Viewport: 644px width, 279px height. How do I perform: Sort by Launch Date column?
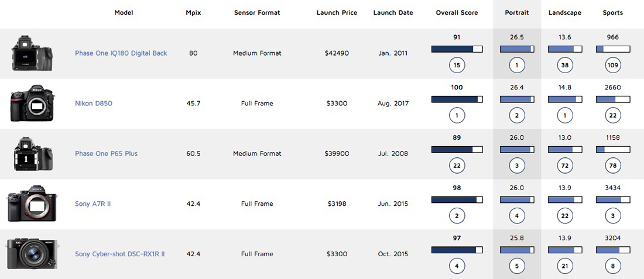[x=393, y=13]
